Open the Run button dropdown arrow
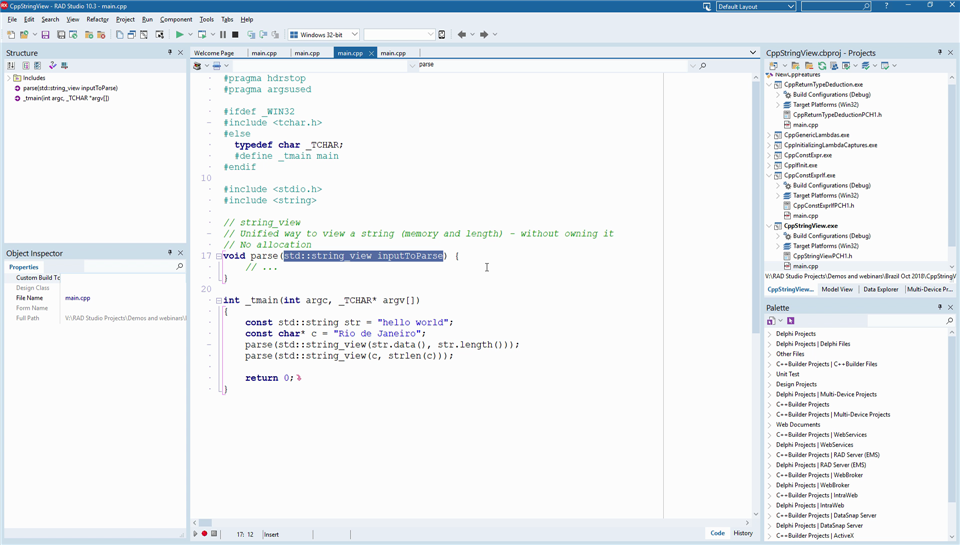Screen dimensions: 960x545 pos(190,35)
